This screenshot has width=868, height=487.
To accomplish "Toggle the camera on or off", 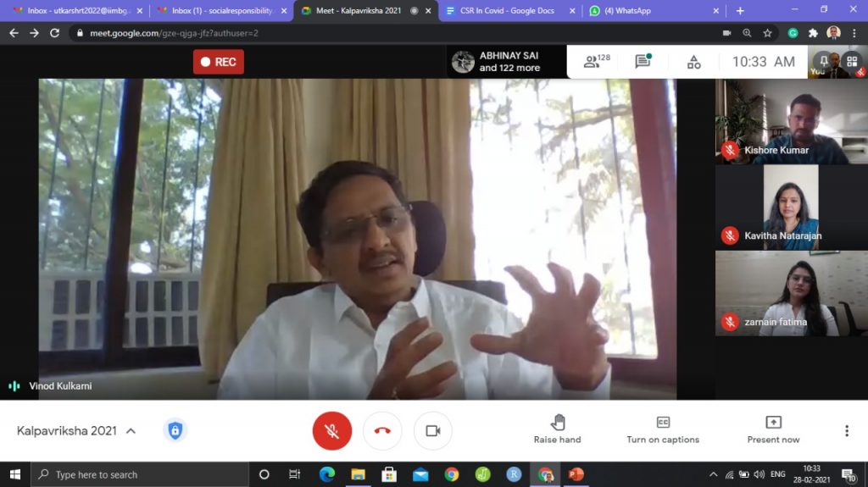I will pyautogui.click(x=432, y=430).
